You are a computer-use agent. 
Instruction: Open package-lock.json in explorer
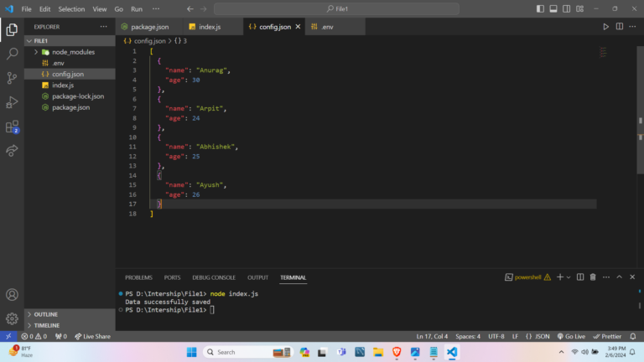(x=70, y=96)
